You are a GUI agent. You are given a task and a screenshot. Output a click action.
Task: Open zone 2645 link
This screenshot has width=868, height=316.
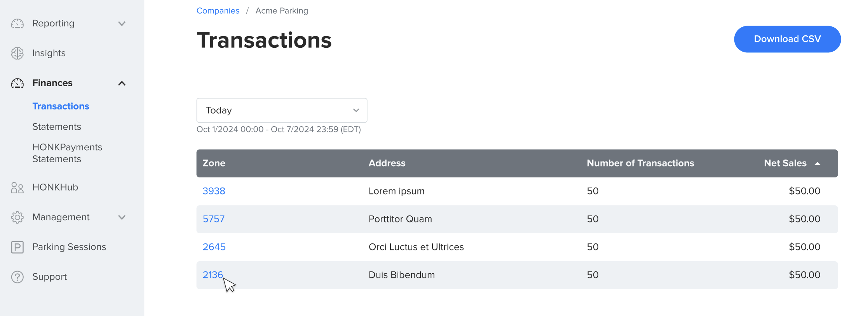pyautogui.click(x=214, y=247)
